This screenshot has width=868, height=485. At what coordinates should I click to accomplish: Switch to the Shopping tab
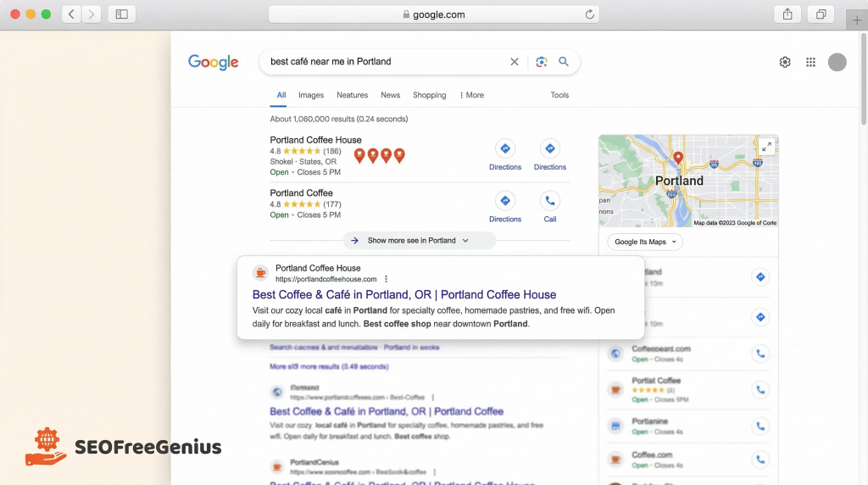tap(429, 95)
